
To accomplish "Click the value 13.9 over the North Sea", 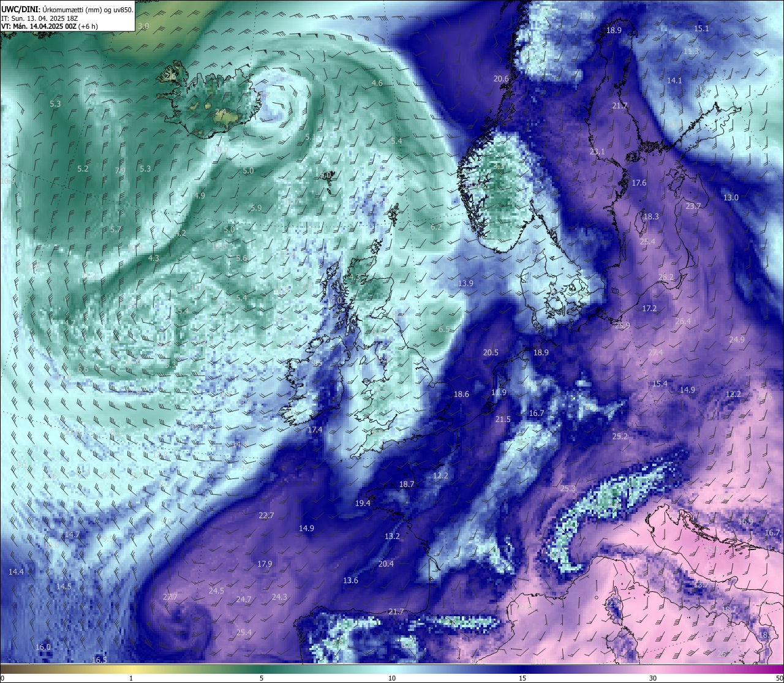I will [x=466, y=284].
